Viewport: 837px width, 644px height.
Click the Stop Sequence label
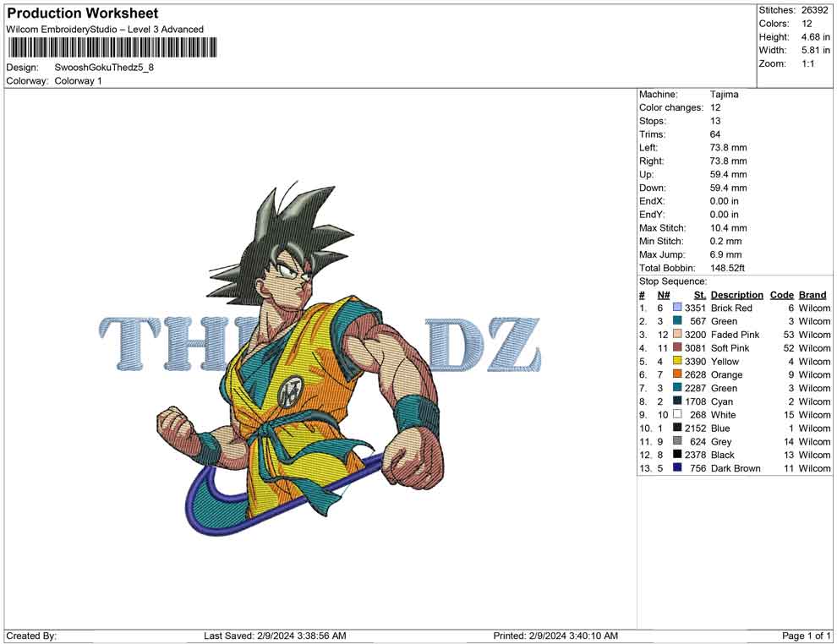(x=673, y=281)
